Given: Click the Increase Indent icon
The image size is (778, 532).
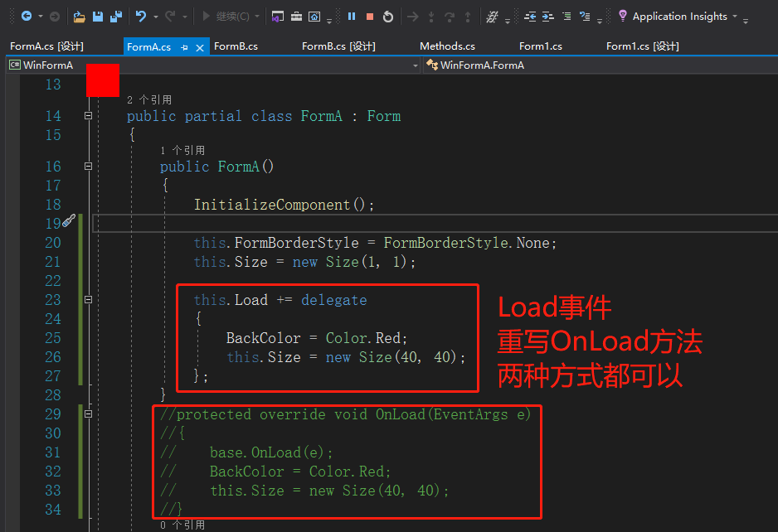Looking at the screenshot, I should click(x=547, y=17).
